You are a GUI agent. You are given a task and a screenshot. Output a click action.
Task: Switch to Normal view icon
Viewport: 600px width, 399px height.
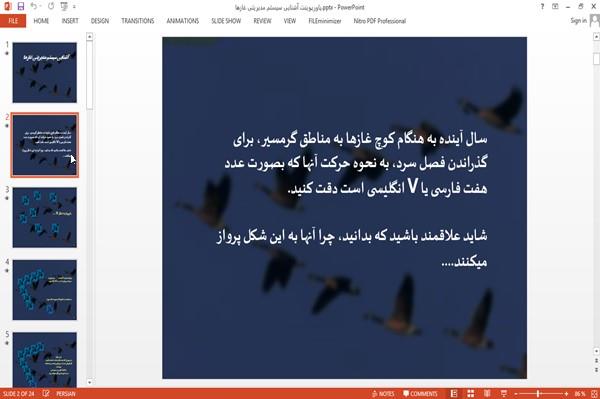point(454,394)
